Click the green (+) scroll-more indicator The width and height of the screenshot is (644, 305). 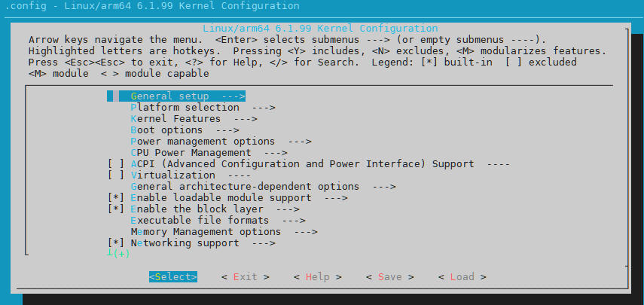click(x=119, y=254)
